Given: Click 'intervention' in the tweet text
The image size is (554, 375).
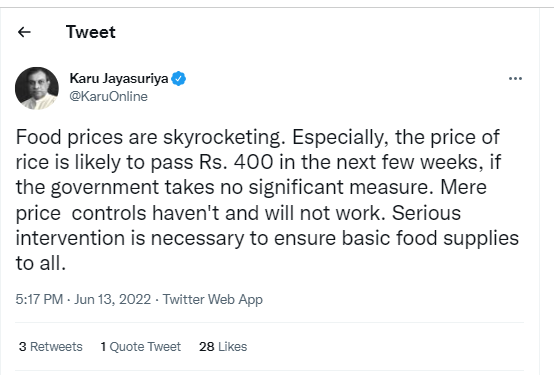Looking at the screenshot, I should coord(70,238).
